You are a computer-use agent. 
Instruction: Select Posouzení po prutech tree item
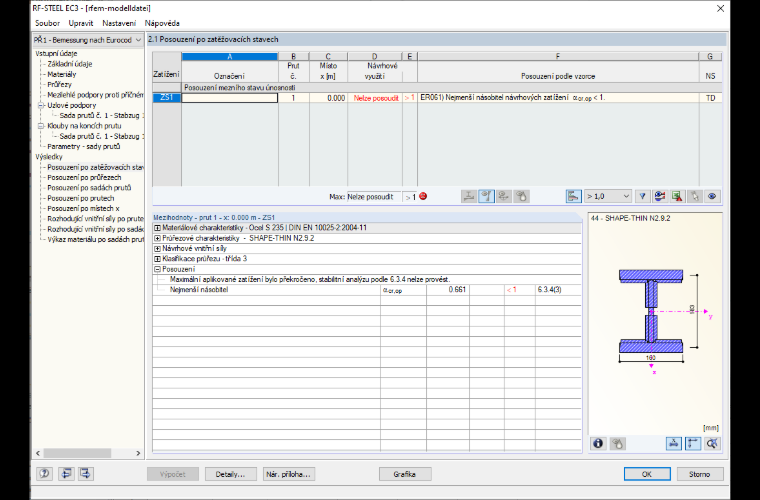click(80, 198)
